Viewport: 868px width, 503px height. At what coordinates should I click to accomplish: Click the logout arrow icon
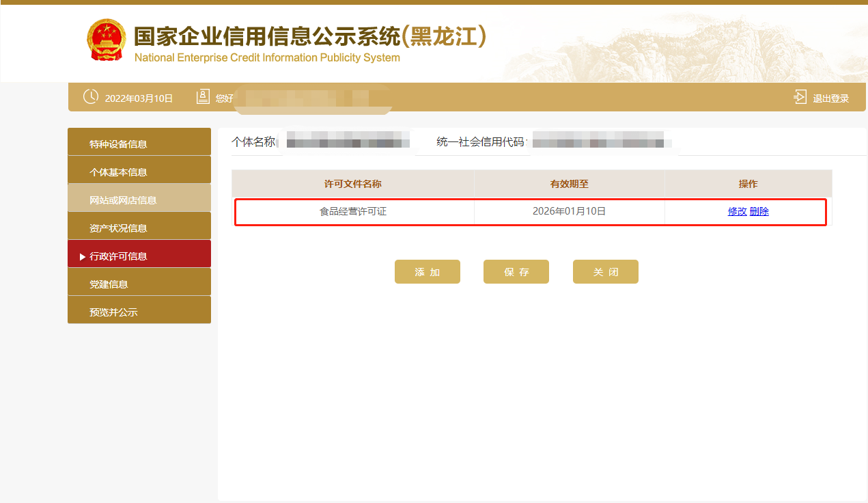click(800, 97)
